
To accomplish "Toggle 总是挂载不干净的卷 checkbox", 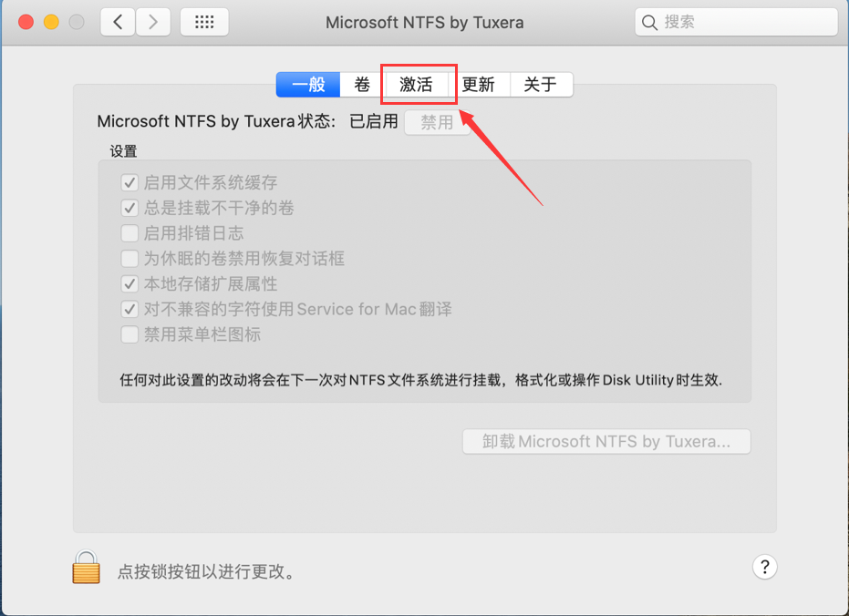I will (x=129, y=209).
